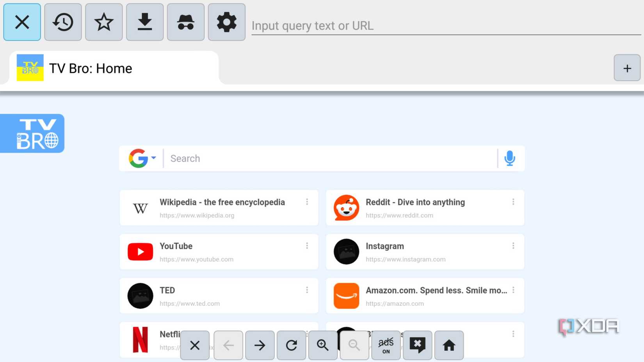Close the bottom navigation bar
The image size is (644, 362).
(x=195, y=345)
